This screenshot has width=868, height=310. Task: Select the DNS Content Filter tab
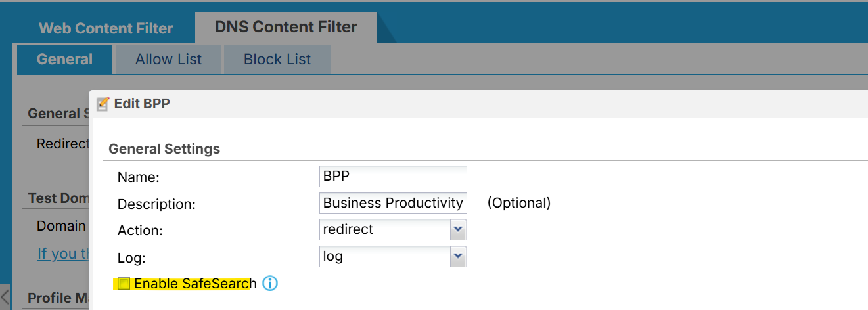pos(286,27)
